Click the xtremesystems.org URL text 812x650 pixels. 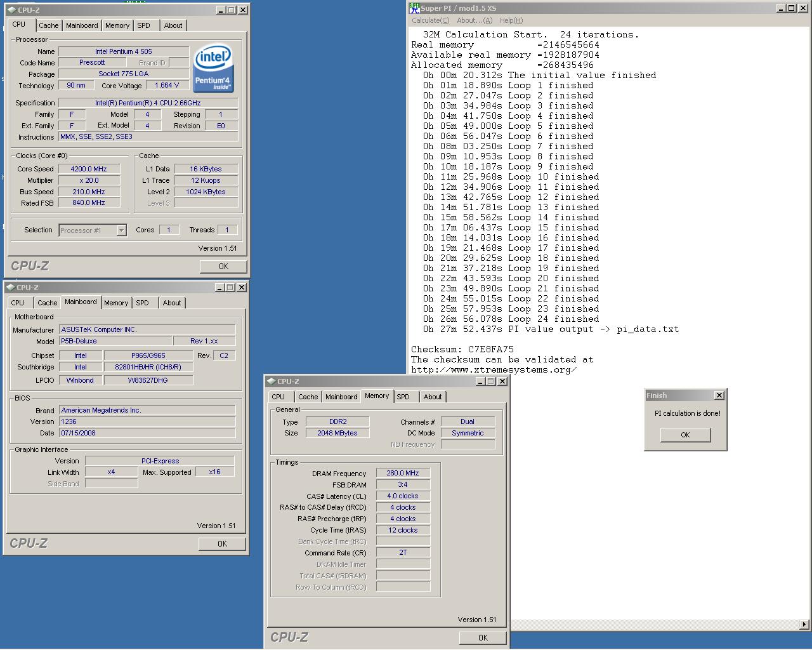(x=494, y=369)
